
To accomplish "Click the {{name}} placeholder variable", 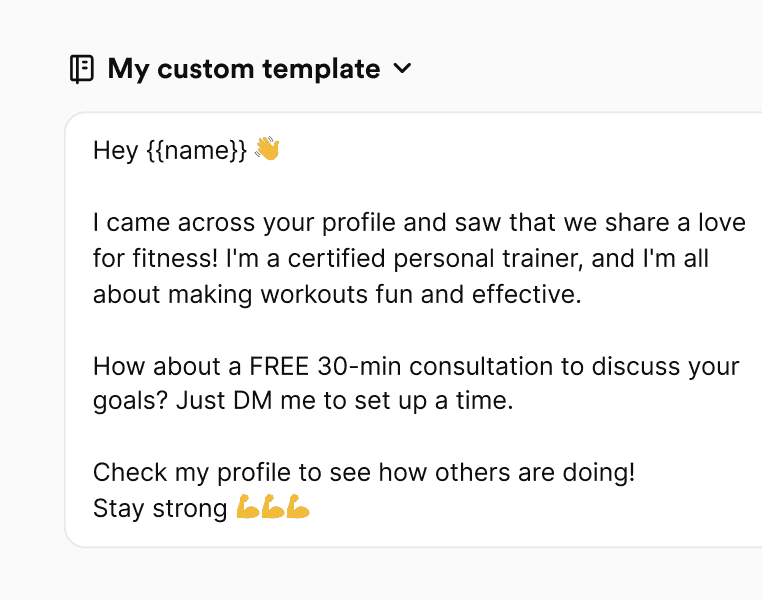I will pos(196,151).
